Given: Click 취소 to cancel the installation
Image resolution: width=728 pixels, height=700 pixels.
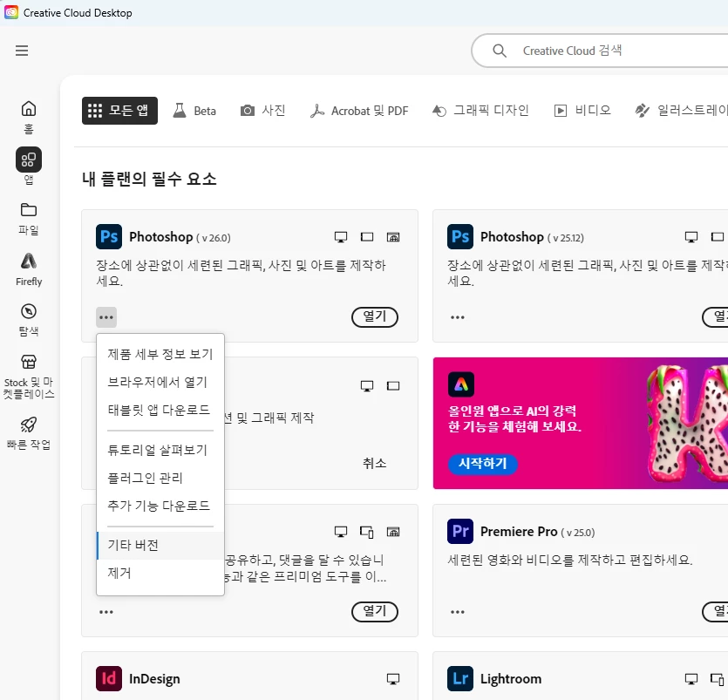Looking at the screenshot, I should (375, 463).
